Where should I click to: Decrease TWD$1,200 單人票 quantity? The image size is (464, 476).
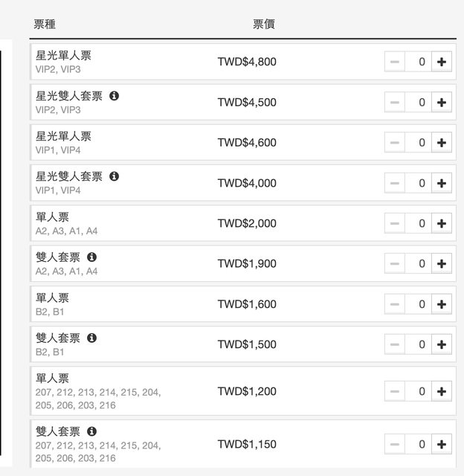[x=394, y=391]
